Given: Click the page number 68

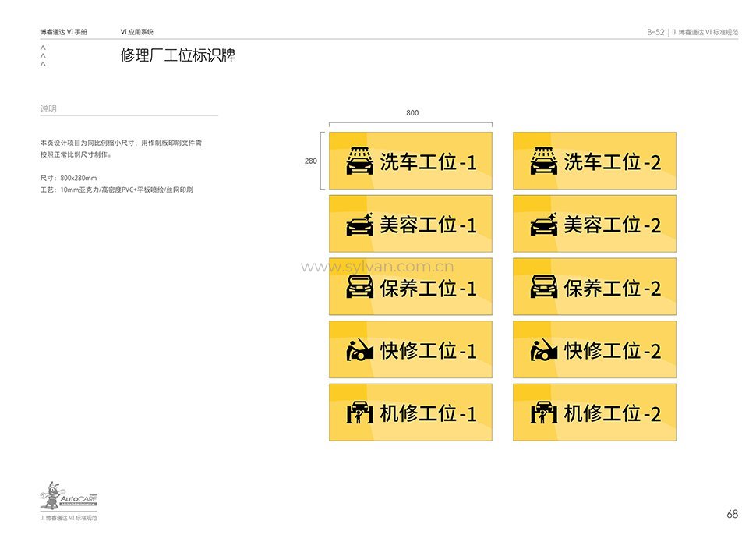Looking at the screenshot, I should coord(732,514).
